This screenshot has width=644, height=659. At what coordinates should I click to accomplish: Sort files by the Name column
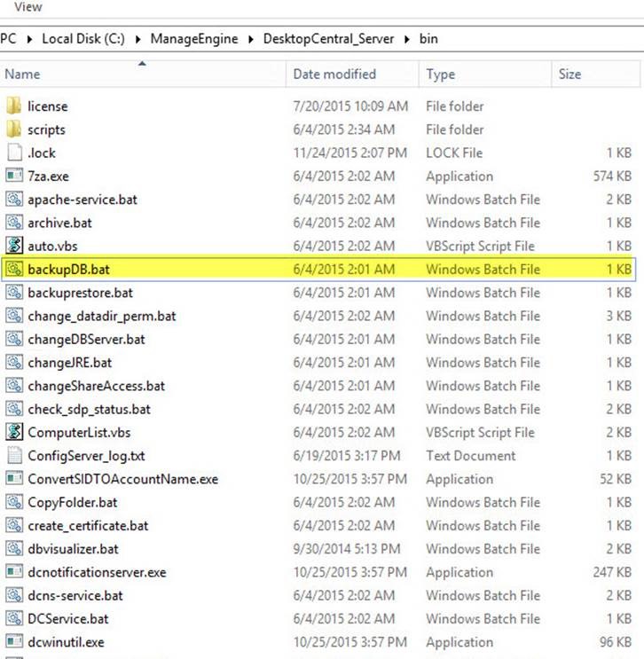click(x=143, y=74)
